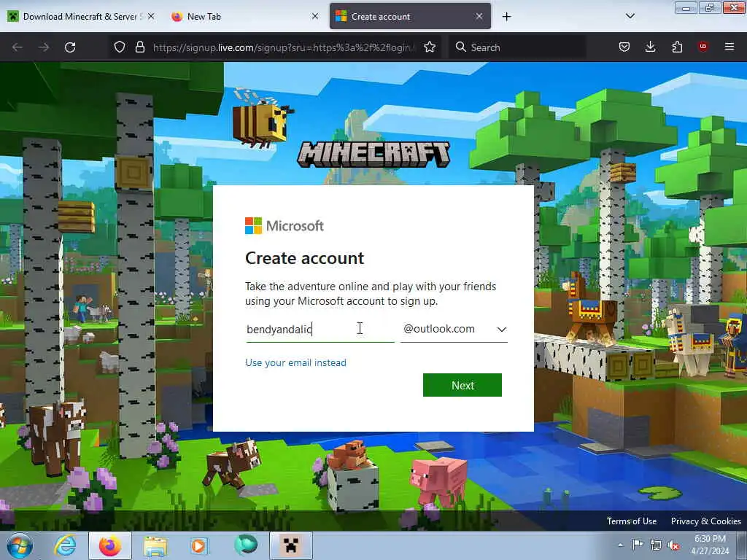
Task: Switch to Download Minecraft & Server tab
Action: point(81,17)
